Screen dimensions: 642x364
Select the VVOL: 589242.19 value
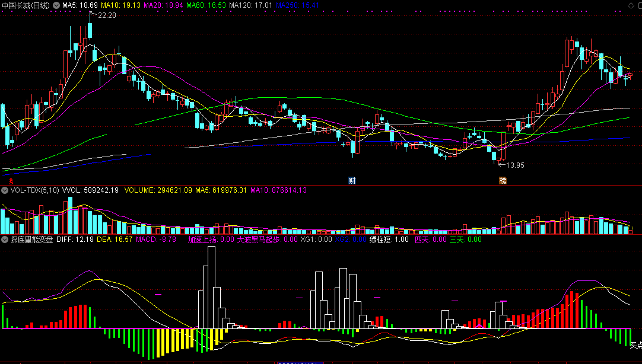coord(91,190)
